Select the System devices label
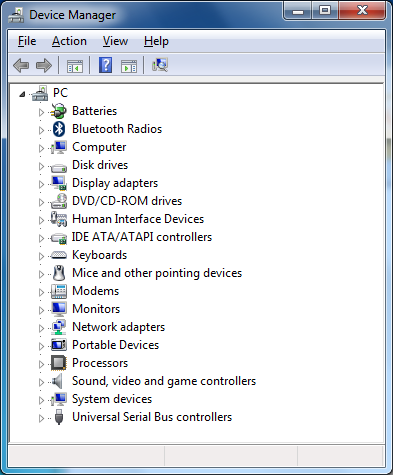393x475 pixels. tap(112, 399)
